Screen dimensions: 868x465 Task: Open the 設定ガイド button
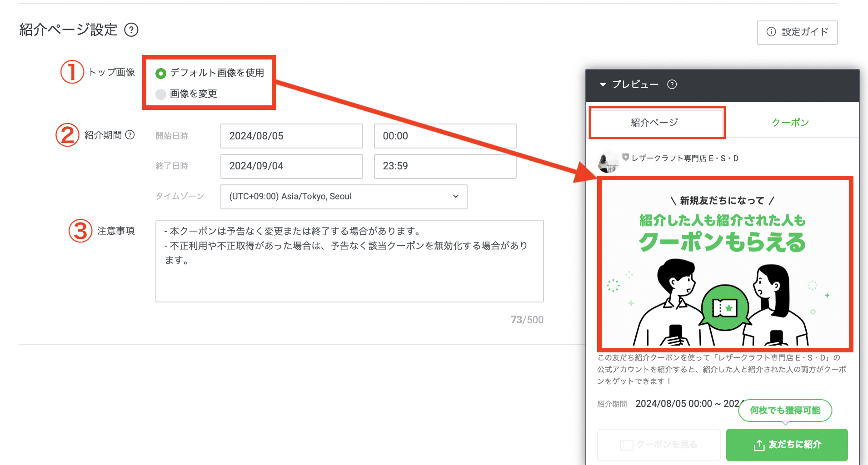point(797,32)
